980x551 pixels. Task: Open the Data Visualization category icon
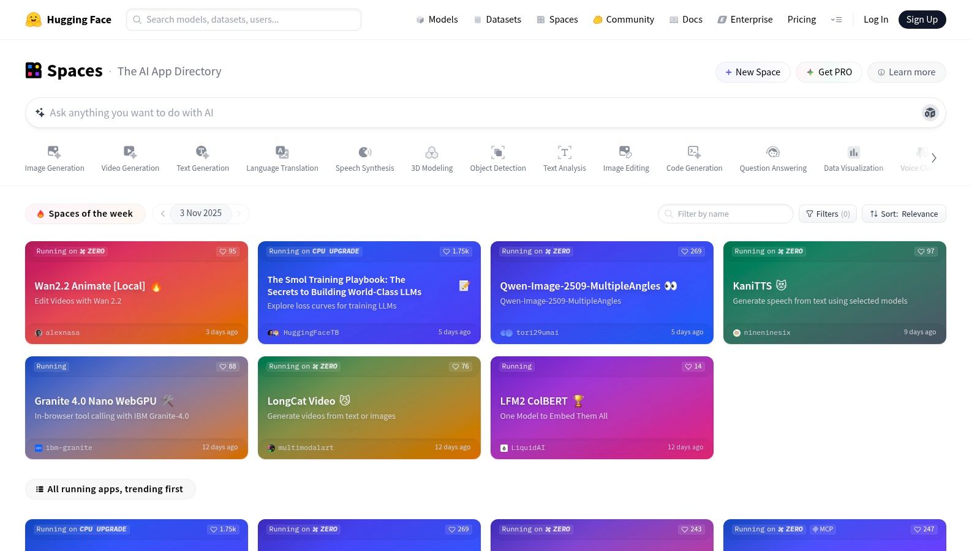[853, 152]
